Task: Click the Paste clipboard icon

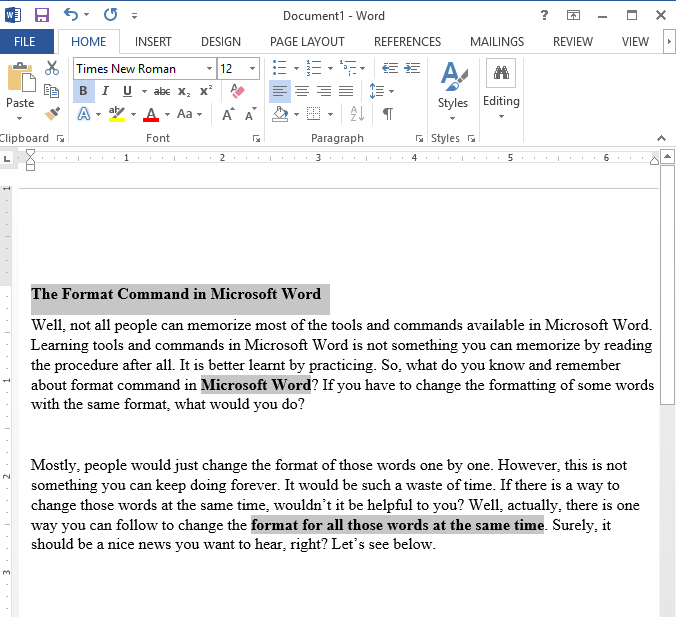Action: pos(22,78)
